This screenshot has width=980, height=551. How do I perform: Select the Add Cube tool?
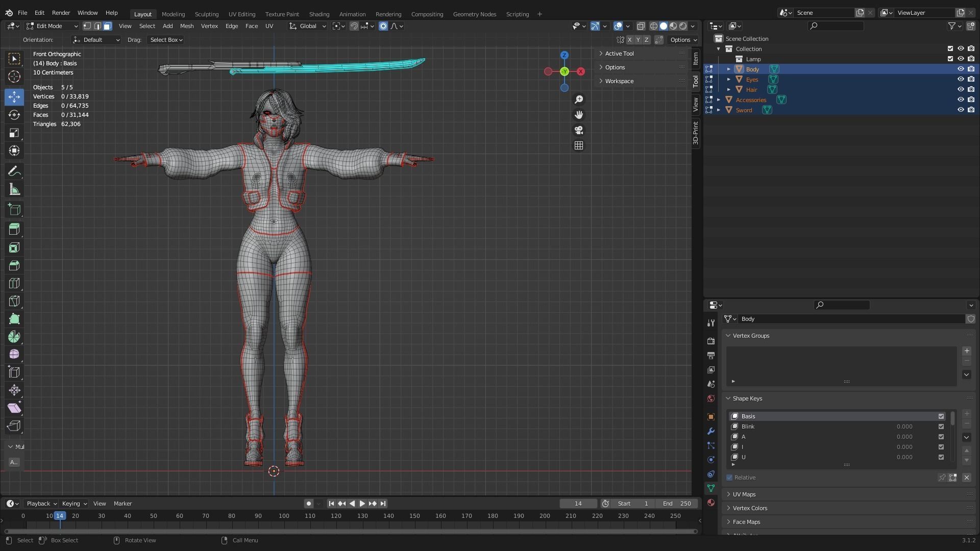point(14,210)
